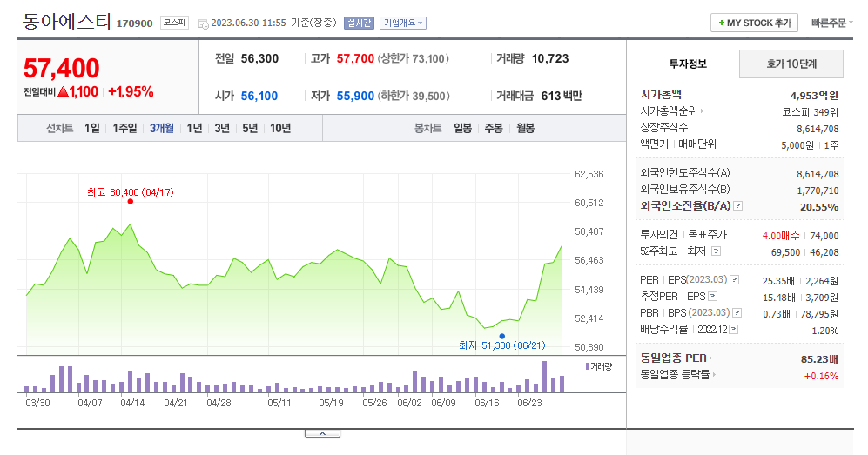Click the red 최고 60,400 marker dot

coord(130,202)
